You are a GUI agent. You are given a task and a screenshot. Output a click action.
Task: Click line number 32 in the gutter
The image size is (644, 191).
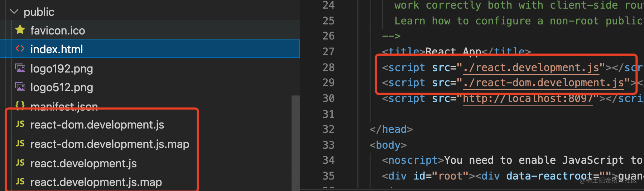[328, 129]
